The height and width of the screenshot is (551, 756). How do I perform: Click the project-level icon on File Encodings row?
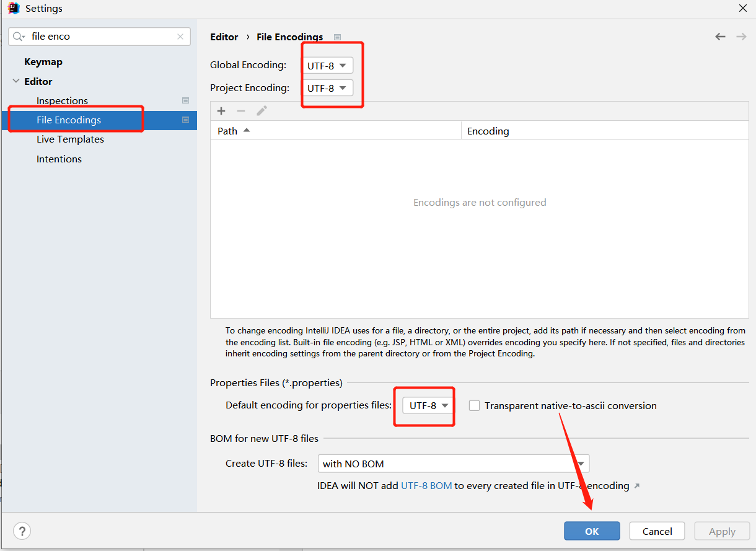[185, 120]
